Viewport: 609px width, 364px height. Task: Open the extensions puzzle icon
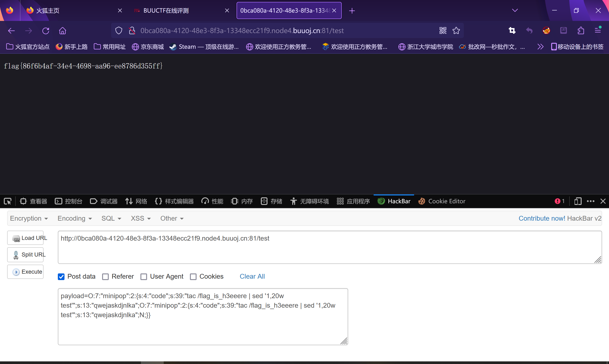point(581,31)
